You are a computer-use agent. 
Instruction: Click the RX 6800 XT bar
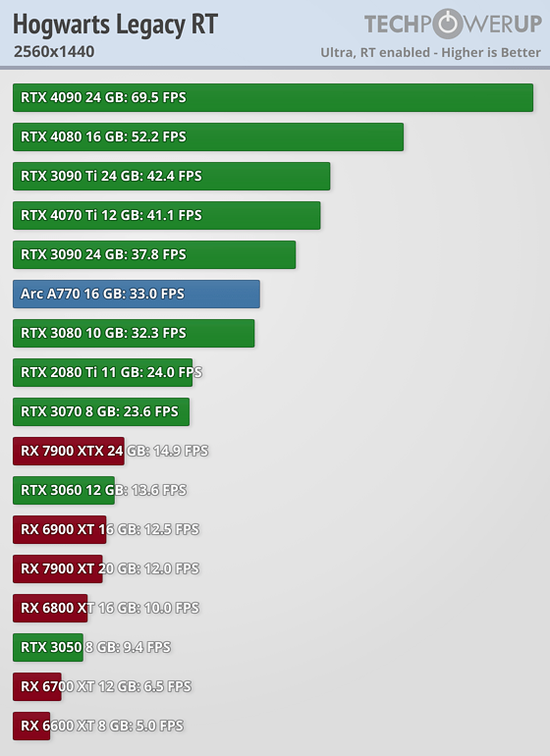tap(50, 609)
